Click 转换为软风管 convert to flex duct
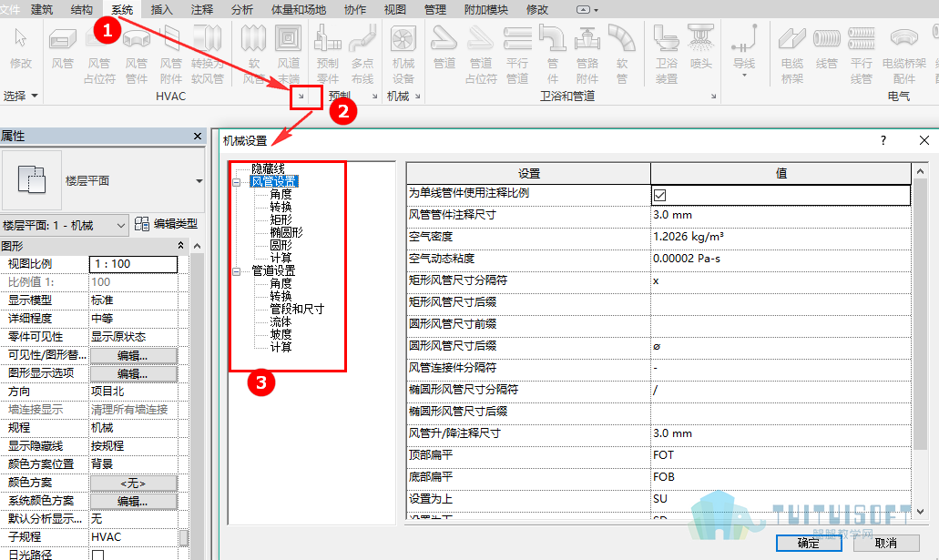Image resolution: width=939 pixels, height=560 pixels. tap(208, 56)
